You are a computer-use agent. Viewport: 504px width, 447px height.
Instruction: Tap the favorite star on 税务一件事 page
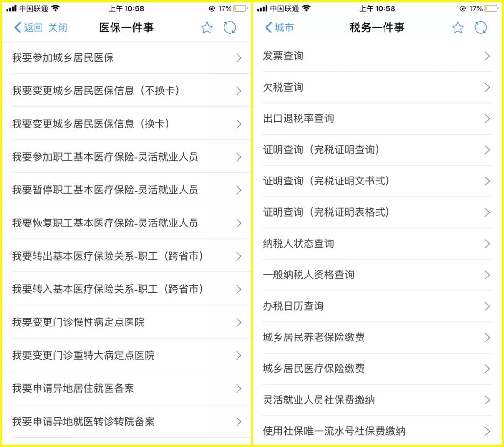point(458,28)
